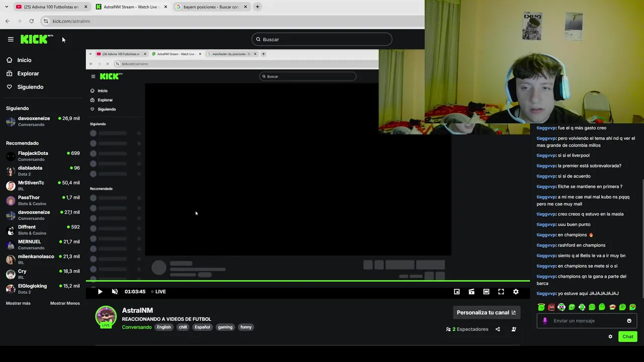Open player settings gear
644x362 pixels.
[x=516, y=292]
